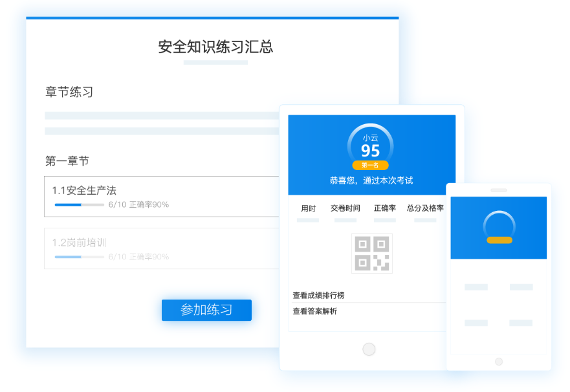
Task: Click the 参加练习 button
Action: click(206, 310)
